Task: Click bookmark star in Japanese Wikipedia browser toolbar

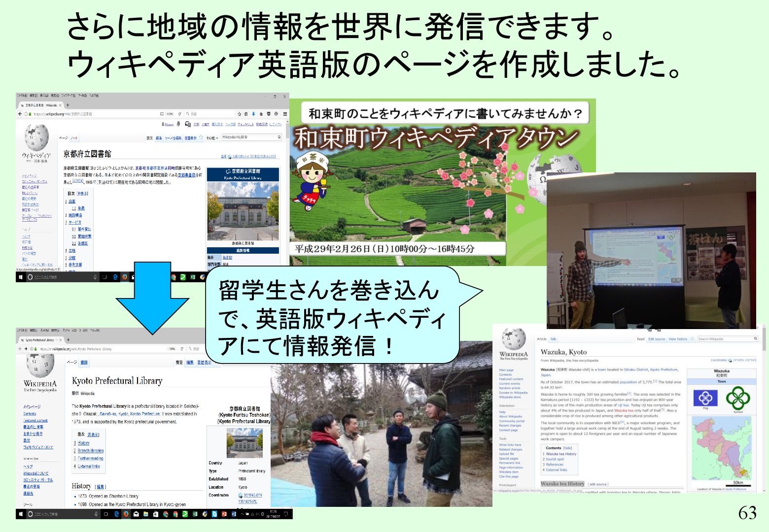Action: pos(240,114)
